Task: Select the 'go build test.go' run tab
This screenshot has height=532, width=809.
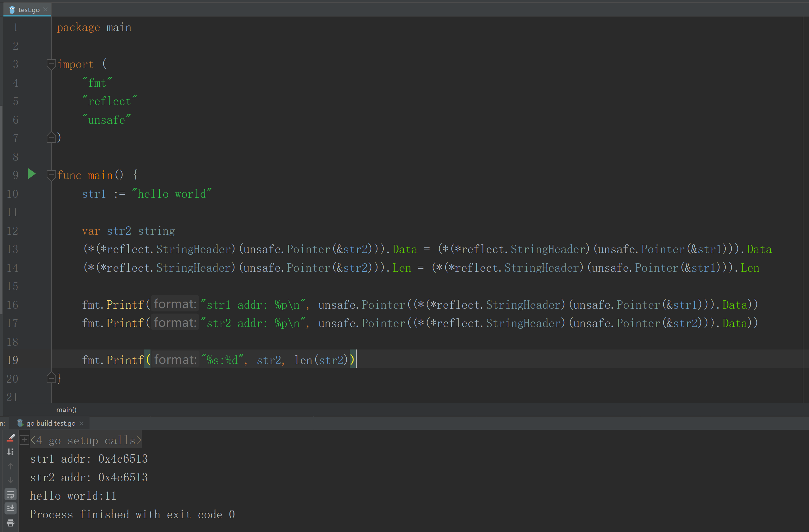Action: (51, 423)
